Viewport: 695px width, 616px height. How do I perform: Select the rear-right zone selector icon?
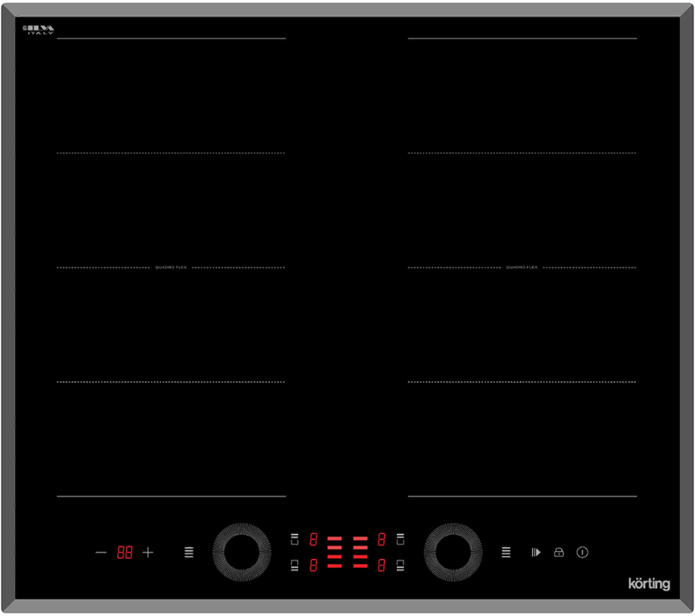click(x=400, y=539)
